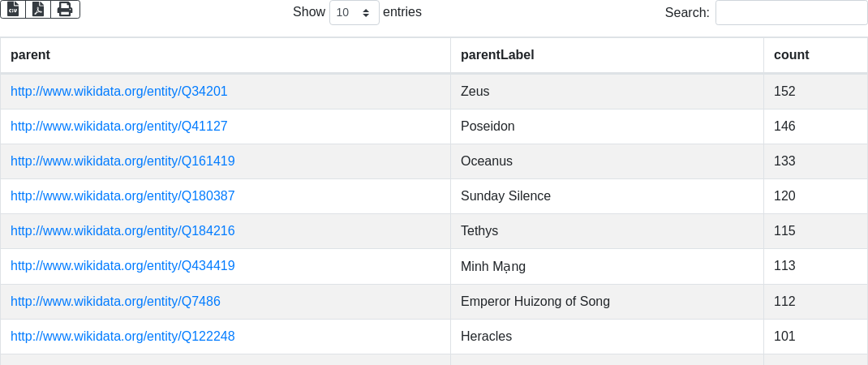Click the Zeus label cell
This screenshot has width=868, height=365.
[475, 92]
